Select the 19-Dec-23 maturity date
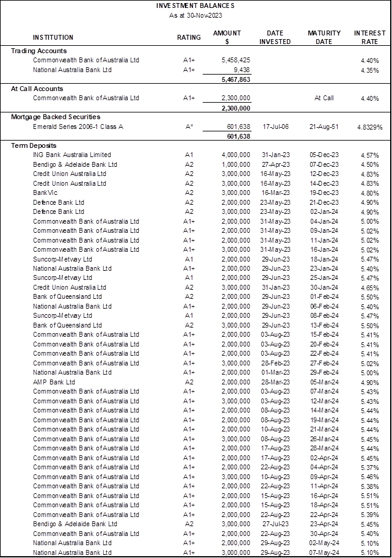Image resolution: width=392 pixels, height=558 pixels. (324, 193)
